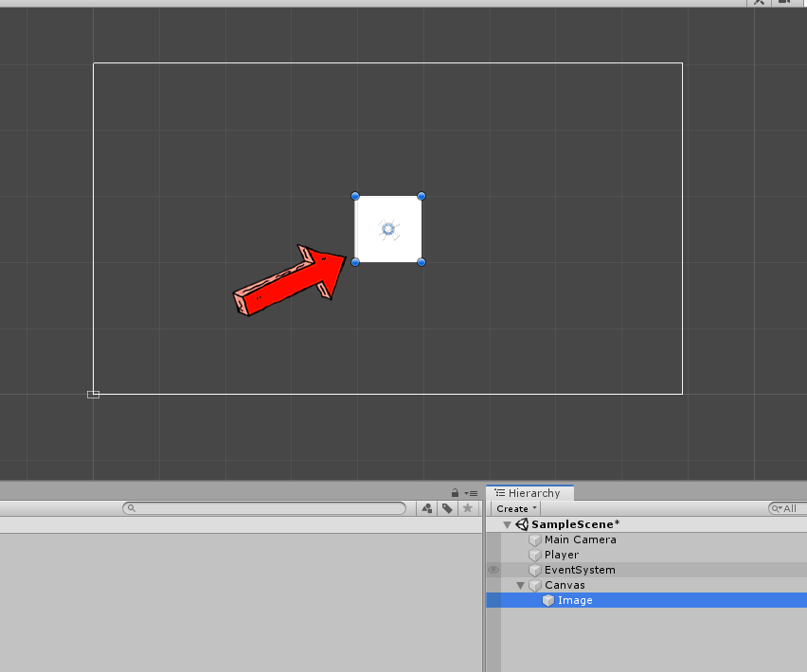Collapse the Canvas children in Hierarchy
Viewport: 807px width, 672px height.
coord(520,585)
